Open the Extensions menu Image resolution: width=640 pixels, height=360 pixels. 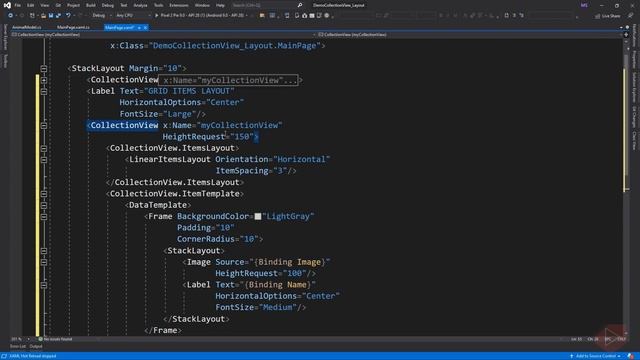coord(179,5)
